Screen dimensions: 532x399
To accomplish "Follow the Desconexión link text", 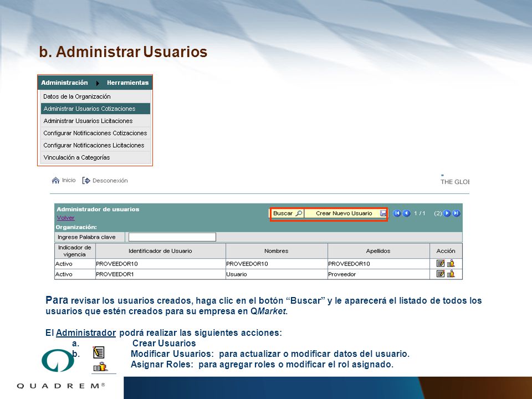I will 110,181.
